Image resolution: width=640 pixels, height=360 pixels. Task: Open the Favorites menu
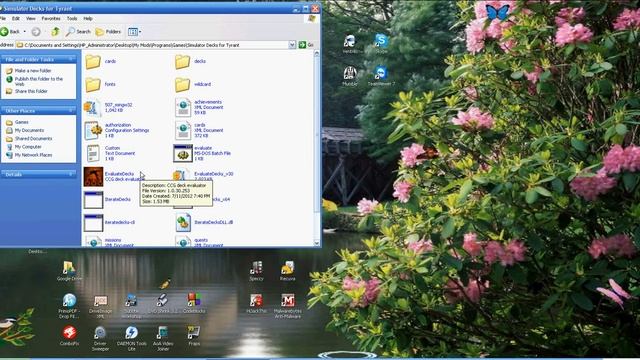point(51,18)
